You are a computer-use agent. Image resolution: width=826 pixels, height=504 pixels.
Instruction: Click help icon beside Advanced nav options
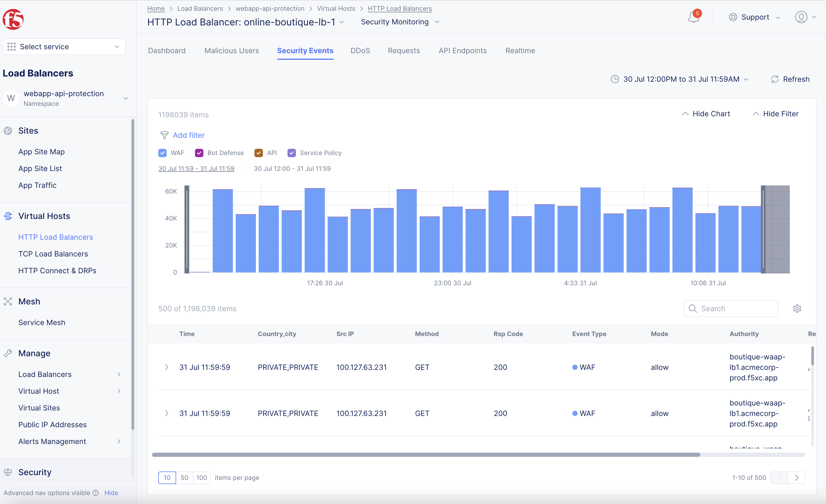tap(96, 493)
